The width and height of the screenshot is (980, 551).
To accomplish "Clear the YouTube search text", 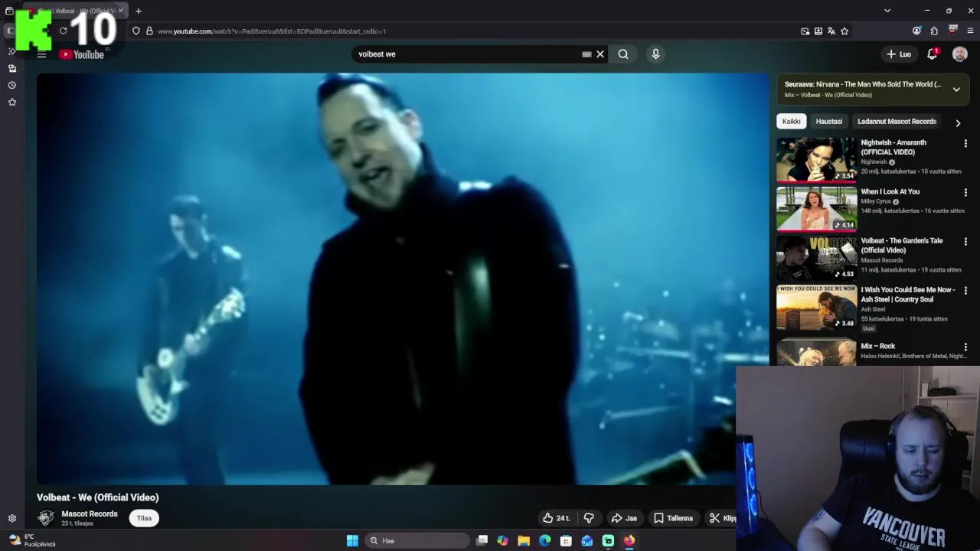I will (x=600, y=54).
